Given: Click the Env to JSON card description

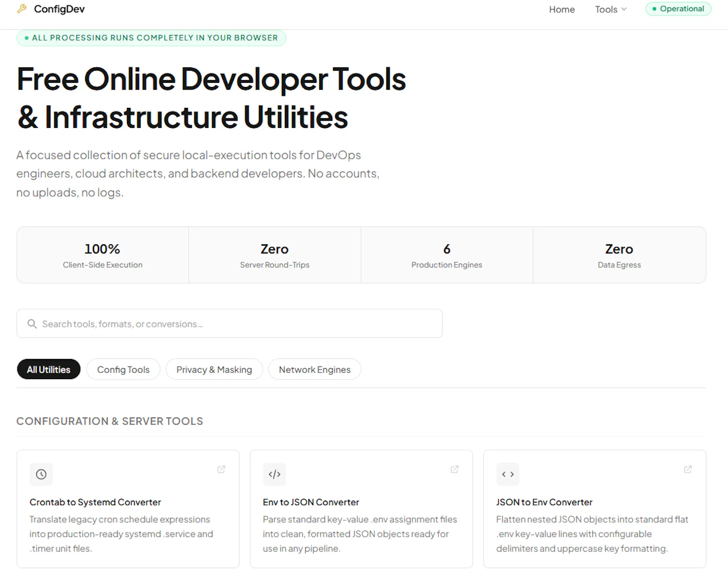Looking at the screenshot, I should tap(360, 534).
